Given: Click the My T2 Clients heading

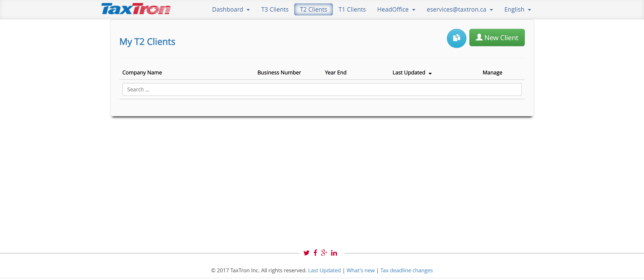Looking at the screenshot, I should click(x=147, y=41).
